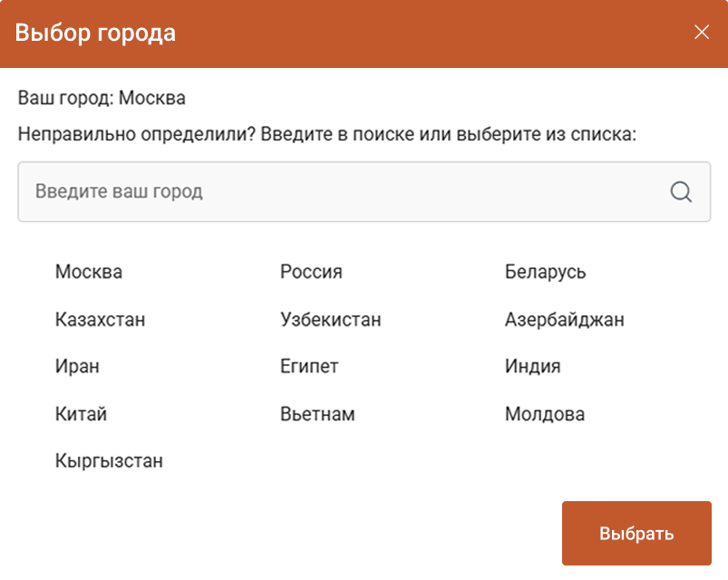Select Москва from the list
728x580 pixels.
coord(90,271)
